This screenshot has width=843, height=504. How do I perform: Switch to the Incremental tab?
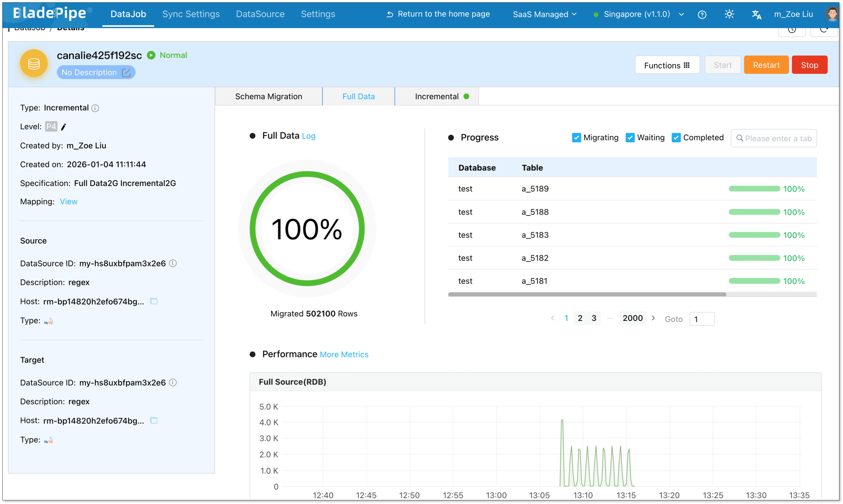437,96
